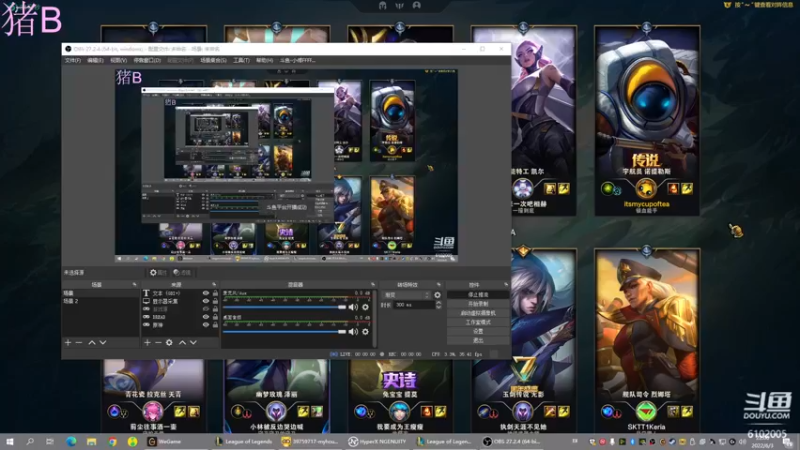Select the second scene in the Scenes list
Screen dimensions: 800x450
pyautogui.click(x=100, y=302)
